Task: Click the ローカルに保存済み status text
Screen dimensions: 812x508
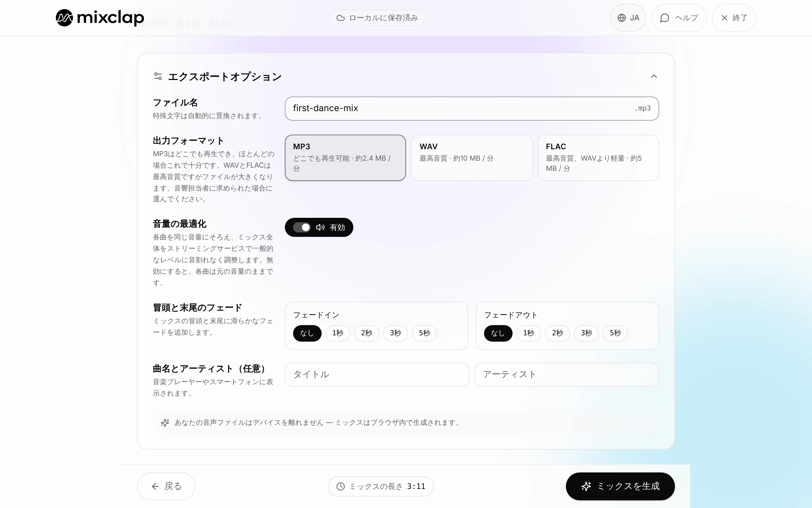Action: (x=383, y=18)
